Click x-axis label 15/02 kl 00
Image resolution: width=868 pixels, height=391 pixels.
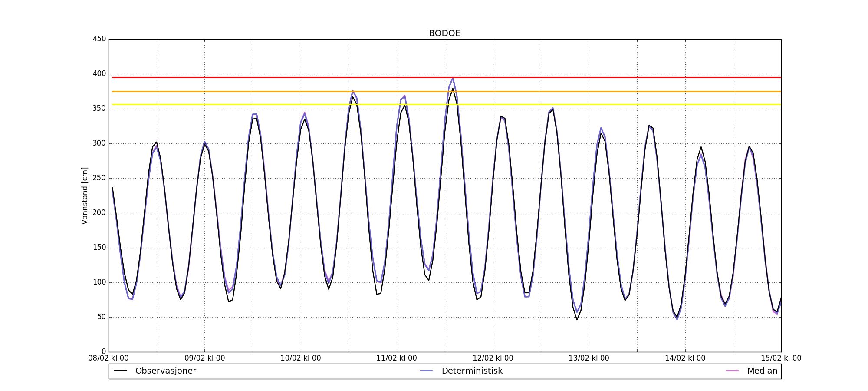click(x=781, y=358)
